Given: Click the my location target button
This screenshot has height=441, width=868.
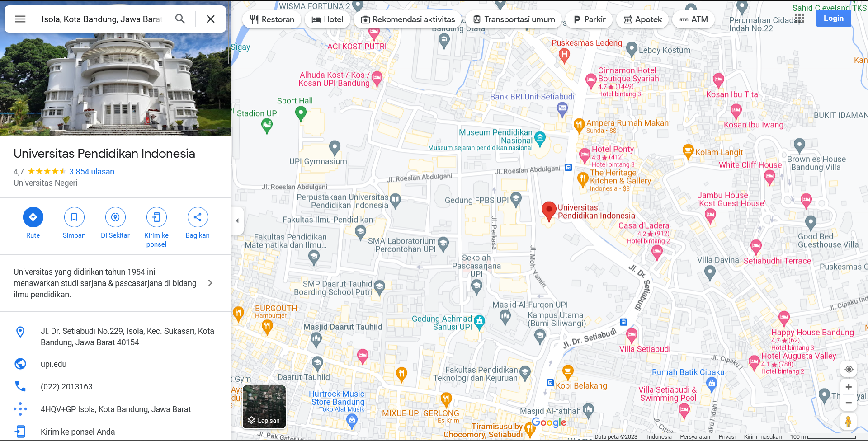Looking at the screenshot, I should [849, 369].
